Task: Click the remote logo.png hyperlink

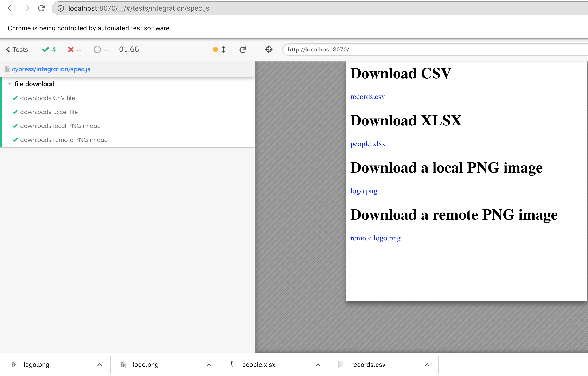Action: coord(375,238)
